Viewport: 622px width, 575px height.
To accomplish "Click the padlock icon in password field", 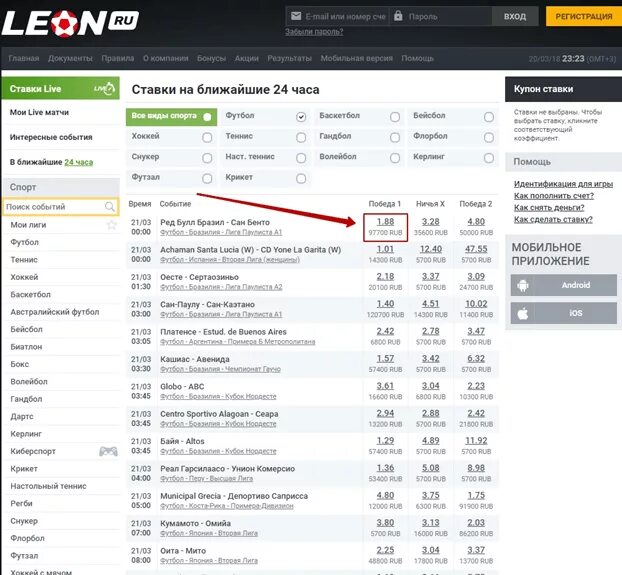I will [398, 16].
